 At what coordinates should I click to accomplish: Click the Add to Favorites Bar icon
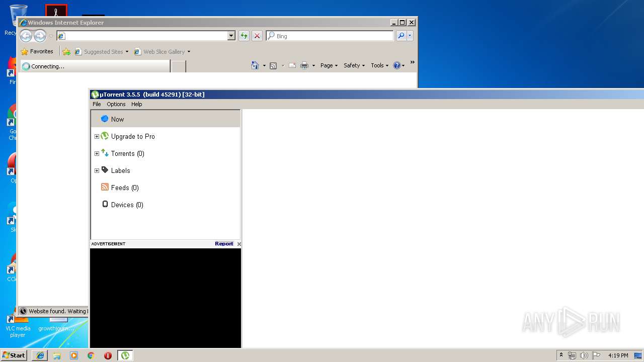[x=66, y=51]
